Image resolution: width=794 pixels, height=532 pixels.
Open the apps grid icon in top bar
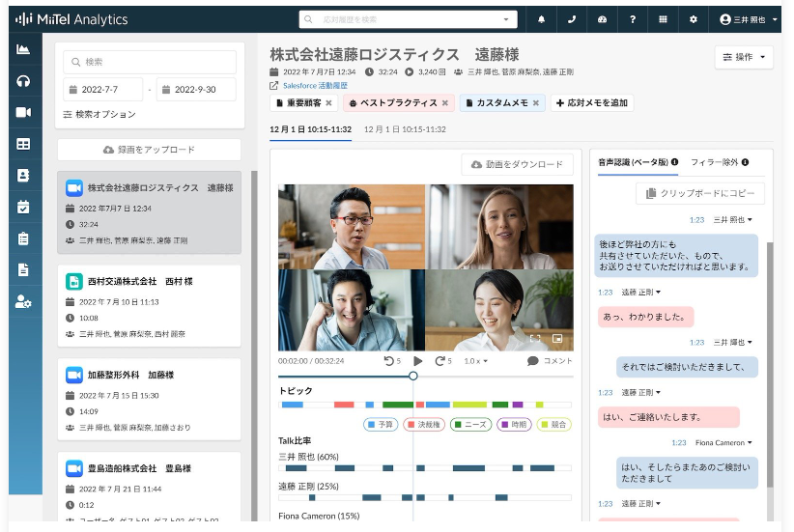pos(663,19)
